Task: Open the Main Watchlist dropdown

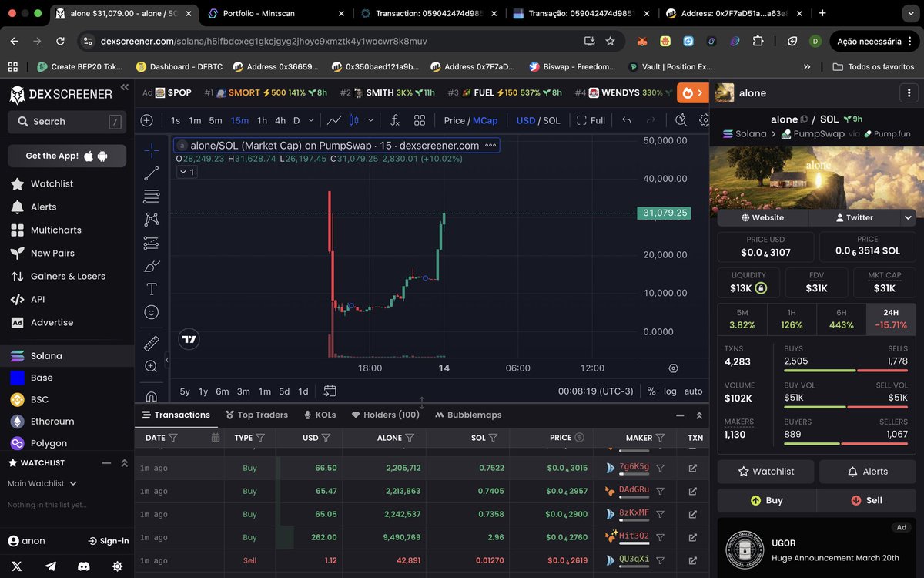Action: pyautogui.click(x=42, y=483)
